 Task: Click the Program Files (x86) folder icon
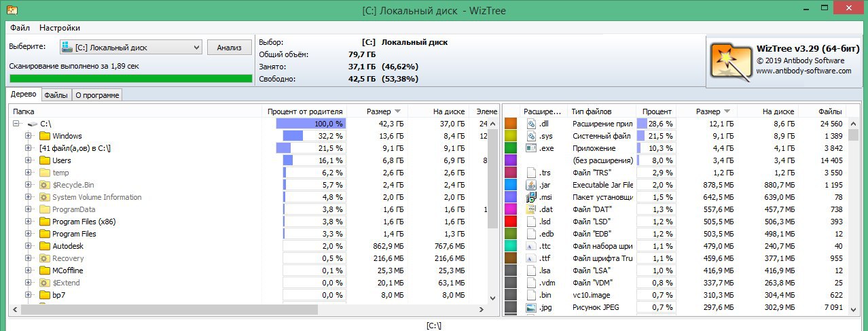coord(45,222)
